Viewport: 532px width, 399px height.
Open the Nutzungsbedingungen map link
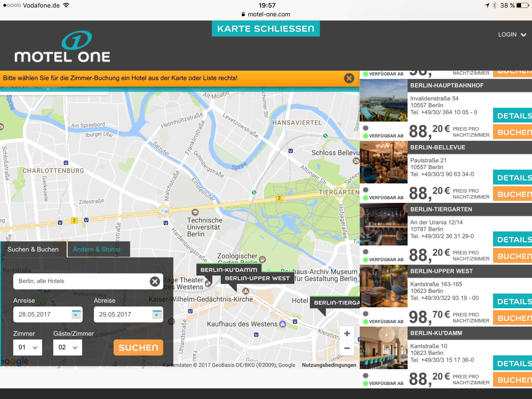pyautogui.click(x=329, y=365)
